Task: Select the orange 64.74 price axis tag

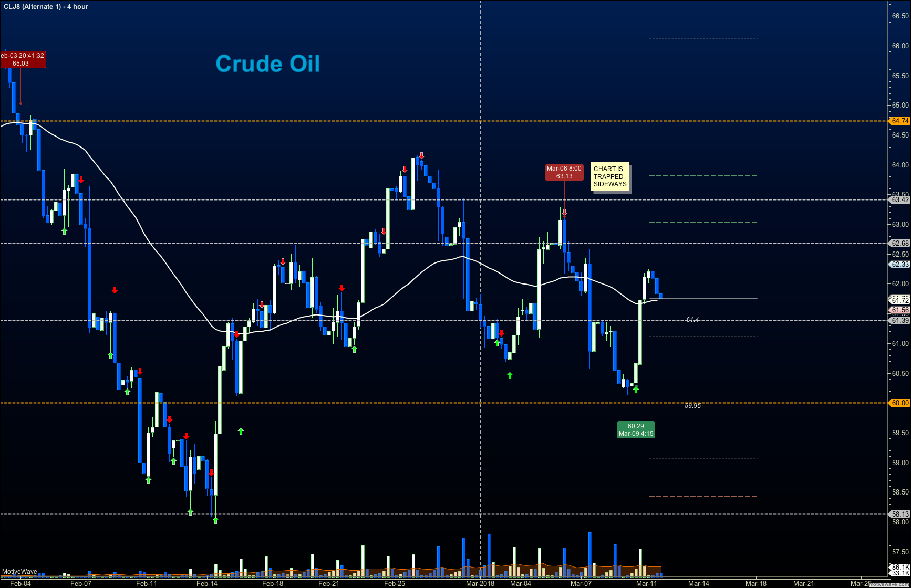Action: [x=900, y=121]
